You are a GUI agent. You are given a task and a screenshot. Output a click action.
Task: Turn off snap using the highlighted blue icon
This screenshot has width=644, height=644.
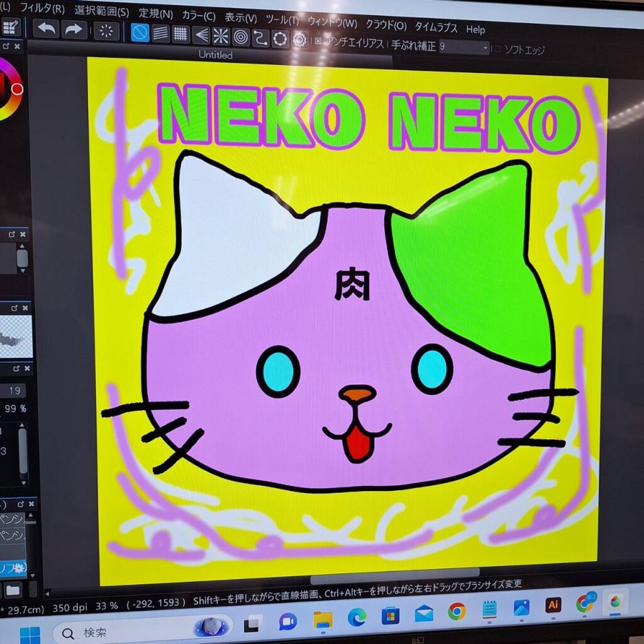[x=140, y=33]
